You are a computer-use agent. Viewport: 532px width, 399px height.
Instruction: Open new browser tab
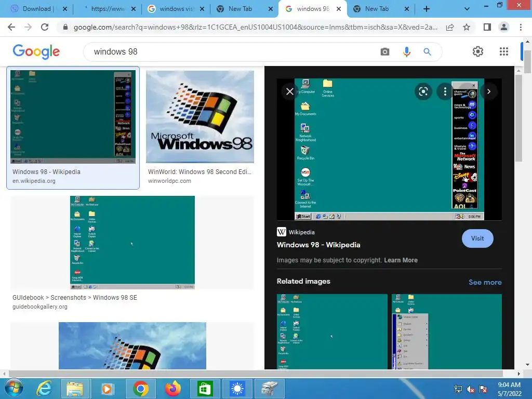[427, 9]
